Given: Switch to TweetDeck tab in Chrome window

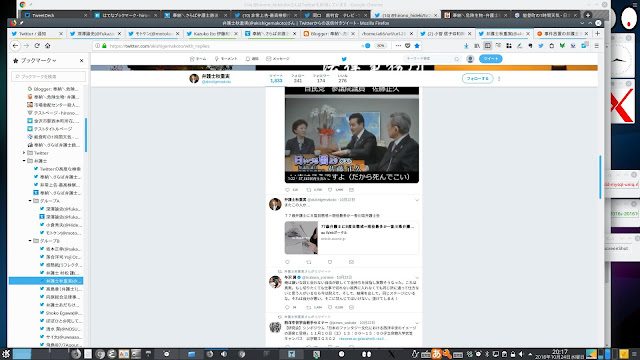Looking at the screenshot, I should point(55,15).
